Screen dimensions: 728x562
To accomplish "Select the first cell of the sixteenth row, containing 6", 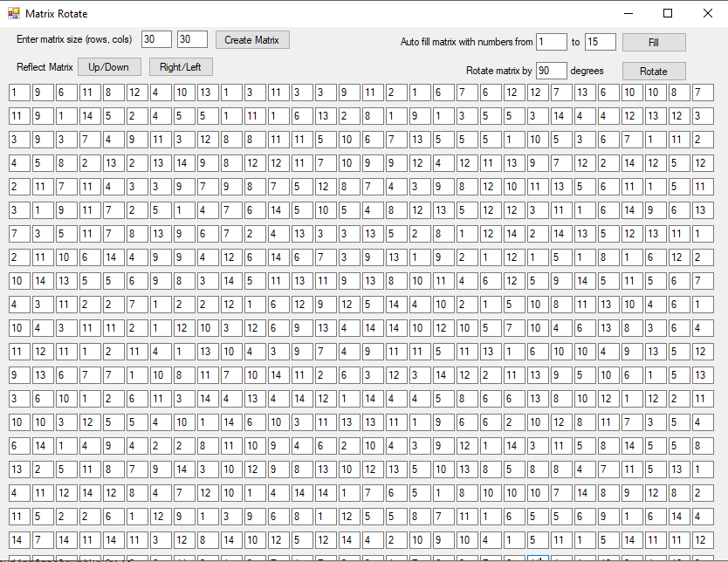I will pyautogui.click(x=19, y=447).
